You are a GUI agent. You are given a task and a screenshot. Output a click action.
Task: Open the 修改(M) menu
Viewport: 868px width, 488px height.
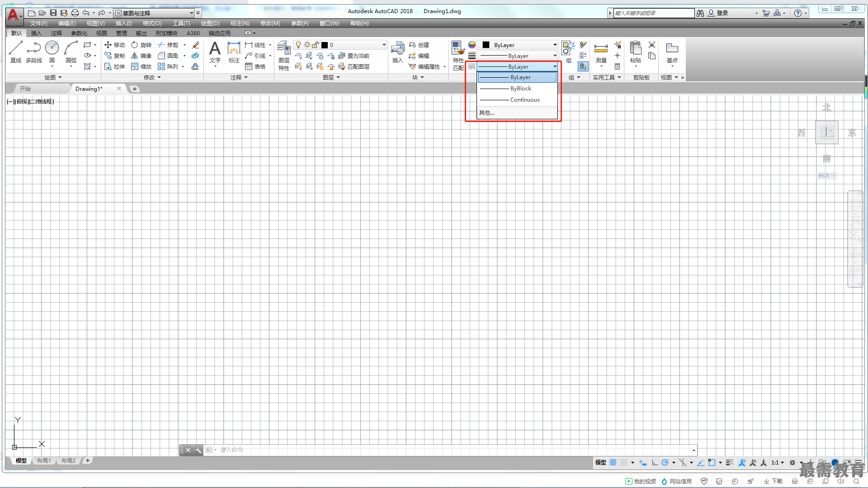pos(270,23)
